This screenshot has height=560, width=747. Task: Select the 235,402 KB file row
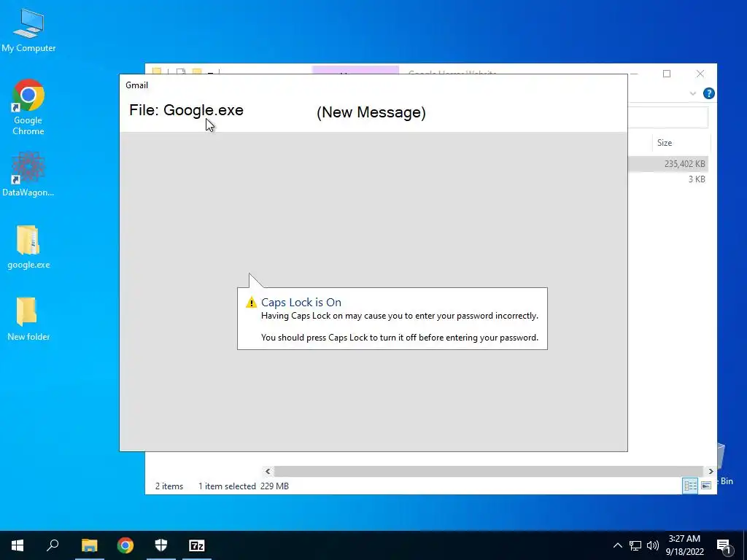pos(668,164)
